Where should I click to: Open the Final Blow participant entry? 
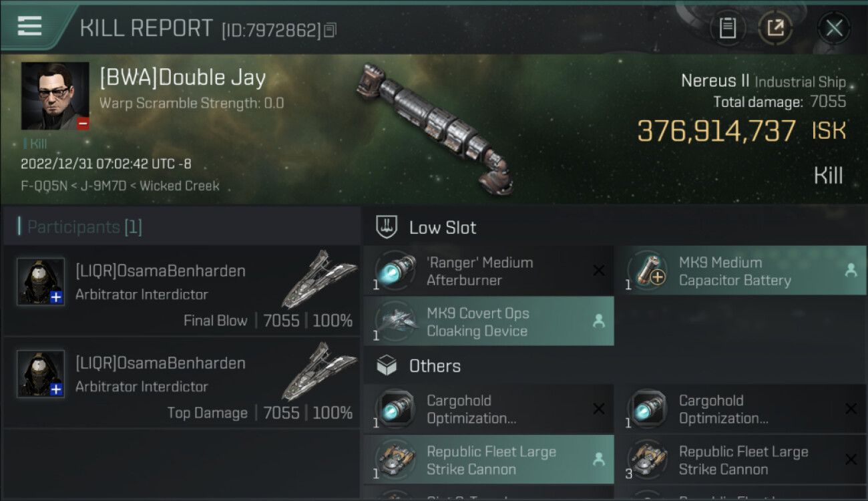(182, 291)
